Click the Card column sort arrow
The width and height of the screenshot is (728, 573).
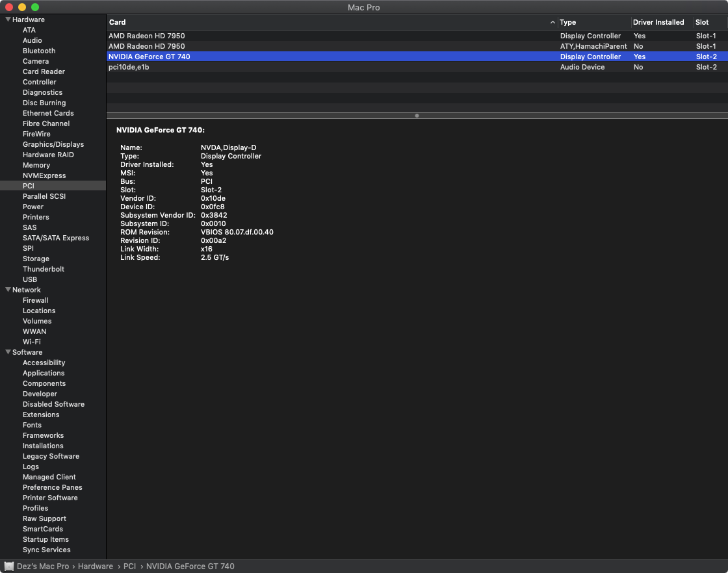tap(552, 22)
